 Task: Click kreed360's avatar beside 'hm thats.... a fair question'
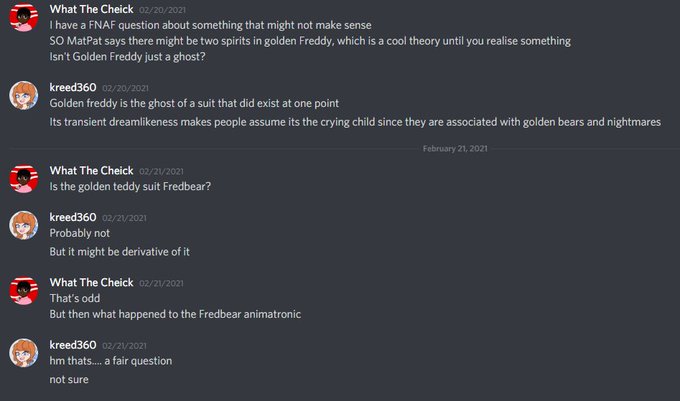23,353
